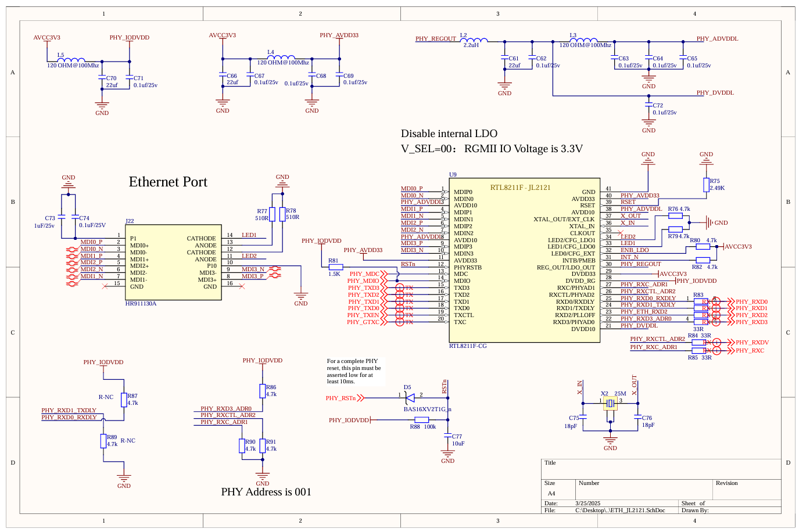The image size is (799, 532).
Task: Select the PHY_RXC output port on right
Action: coord(747,350)
